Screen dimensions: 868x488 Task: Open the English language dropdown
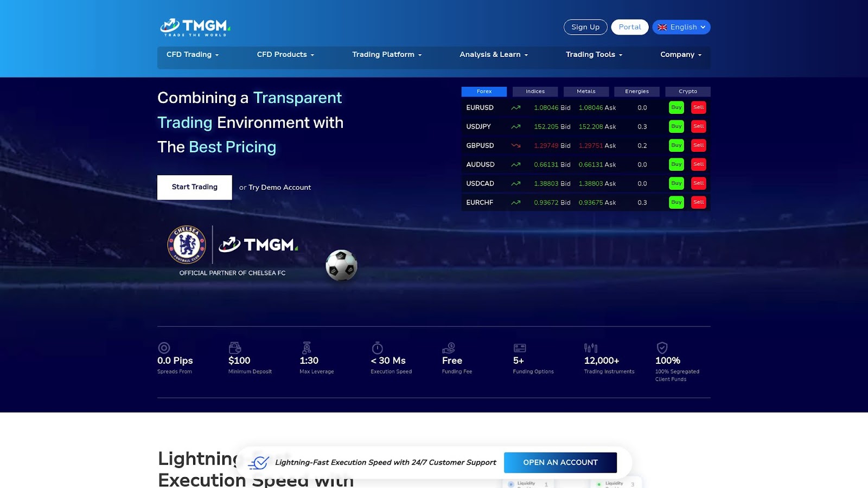[x=681, y=27]
